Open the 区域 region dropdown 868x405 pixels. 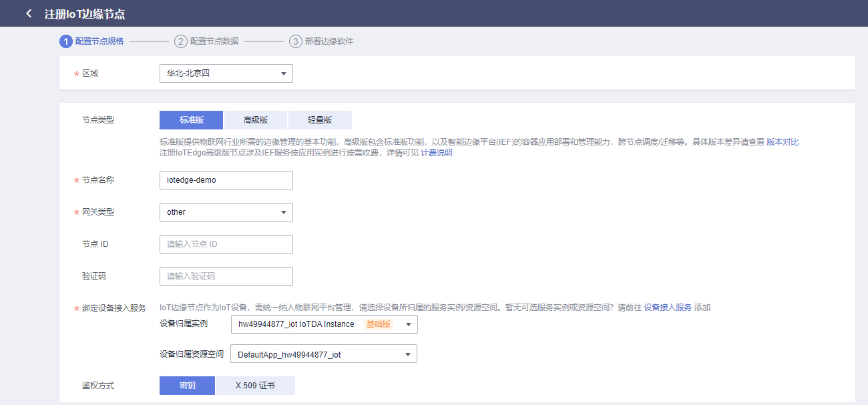[x=226, y=73]
